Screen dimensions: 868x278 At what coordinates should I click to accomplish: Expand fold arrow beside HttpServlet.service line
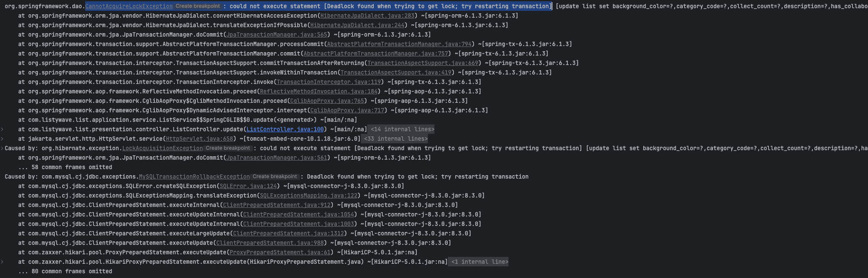[x=2, y=139]
